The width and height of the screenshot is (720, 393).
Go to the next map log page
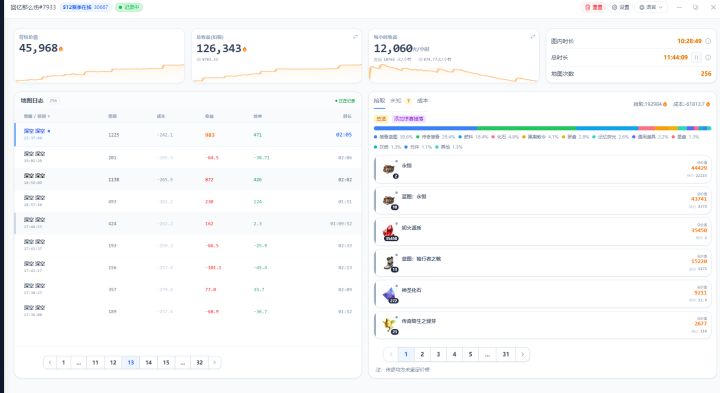(x=214, y=362)
